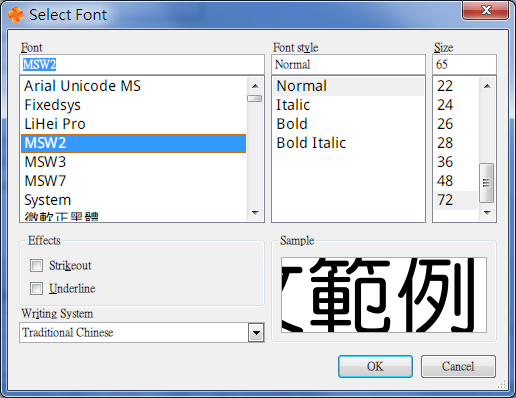Select size 22 in list
Viewport: 516px width, 398px height.
pyautogui.click(x=456, y=86)
